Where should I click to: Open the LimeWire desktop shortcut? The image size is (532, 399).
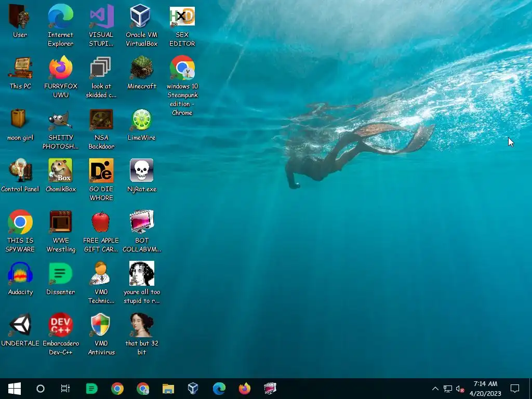pyautogui.click(x=141, y=125)
